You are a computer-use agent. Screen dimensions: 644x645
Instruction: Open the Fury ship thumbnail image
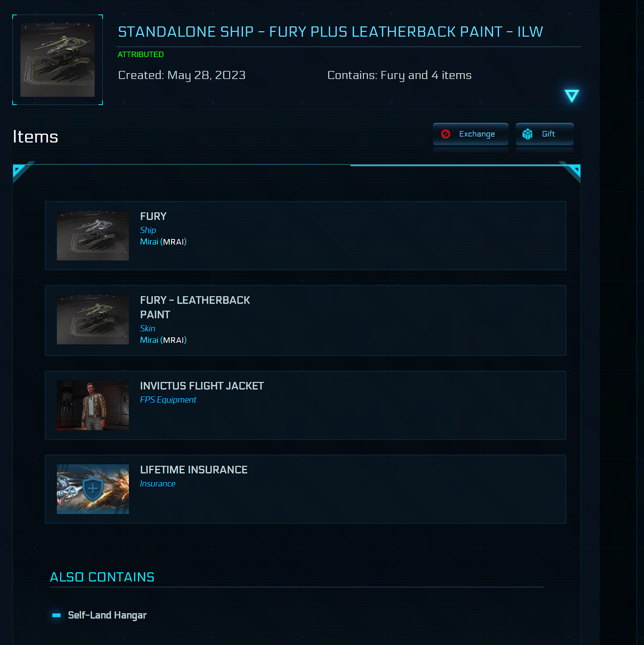(93, 236)
